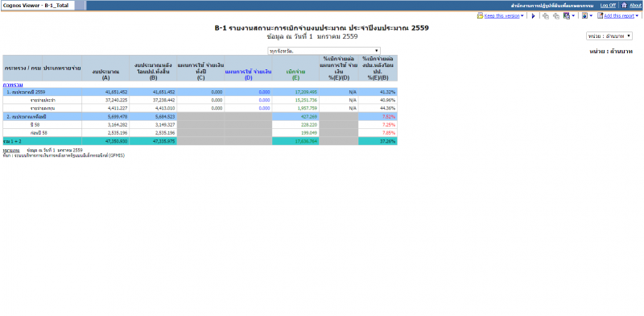Click the Add this report notepad icon
The width and height of the screenshot is (644, 316).
600,15
